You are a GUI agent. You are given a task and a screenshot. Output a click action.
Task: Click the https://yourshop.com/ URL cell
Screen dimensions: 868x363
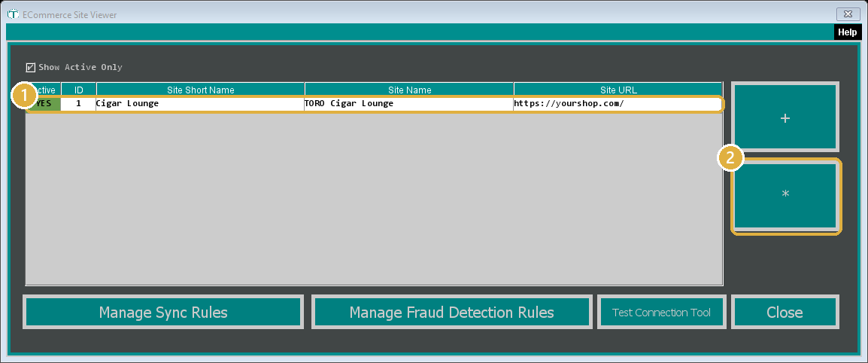pyautogui.click(x=618, y=104)
